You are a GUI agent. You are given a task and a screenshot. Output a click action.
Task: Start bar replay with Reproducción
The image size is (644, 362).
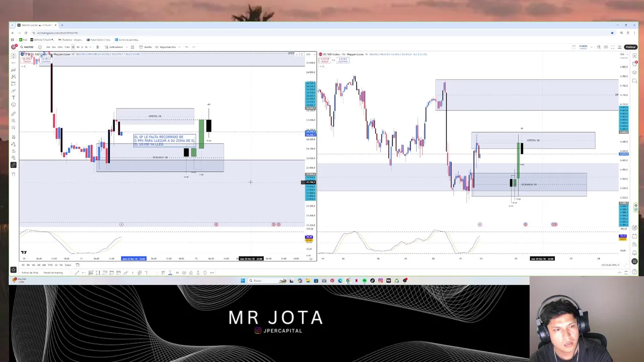pos(165,47)
